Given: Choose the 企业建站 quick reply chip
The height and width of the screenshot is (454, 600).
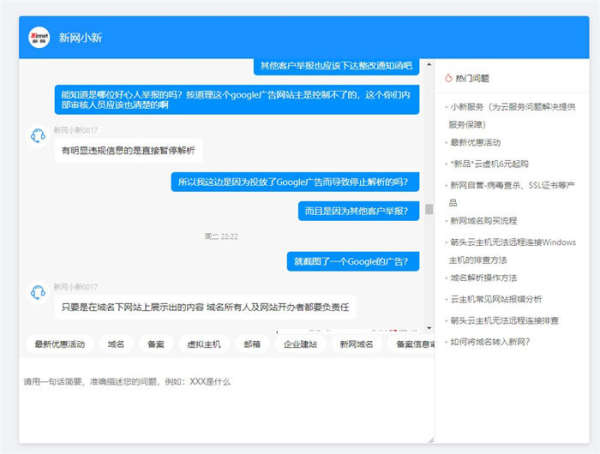Looking at the screenshot, I should [x=300, y=344].
